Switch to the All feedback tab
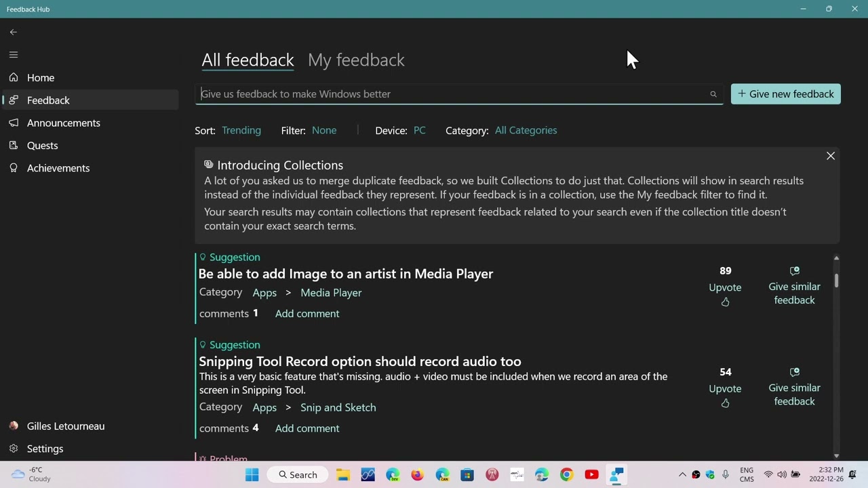The width and height of the screenshot is (868, 488). click(248, 60)
